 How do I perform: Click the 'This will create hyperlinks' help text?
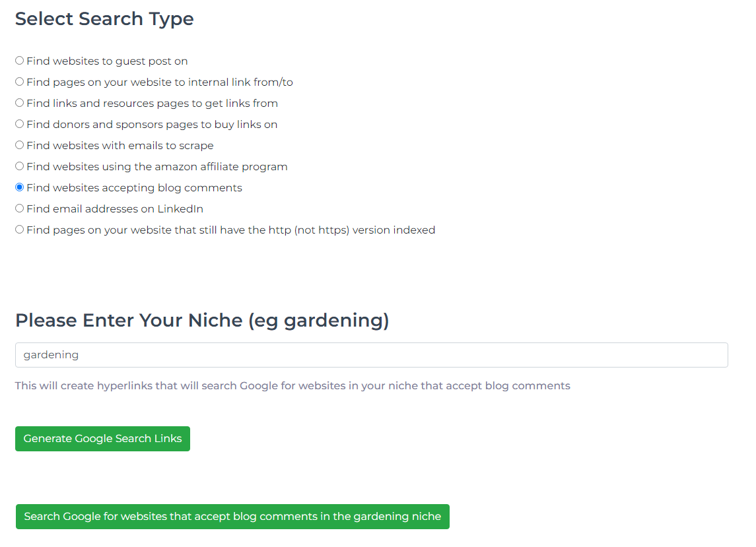pos(292,385)
